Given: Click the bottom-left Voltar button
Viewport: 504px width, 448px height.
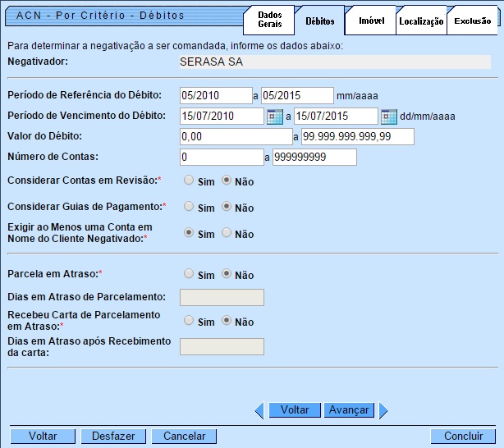Looking at the screenshot, I should point(43,437).
